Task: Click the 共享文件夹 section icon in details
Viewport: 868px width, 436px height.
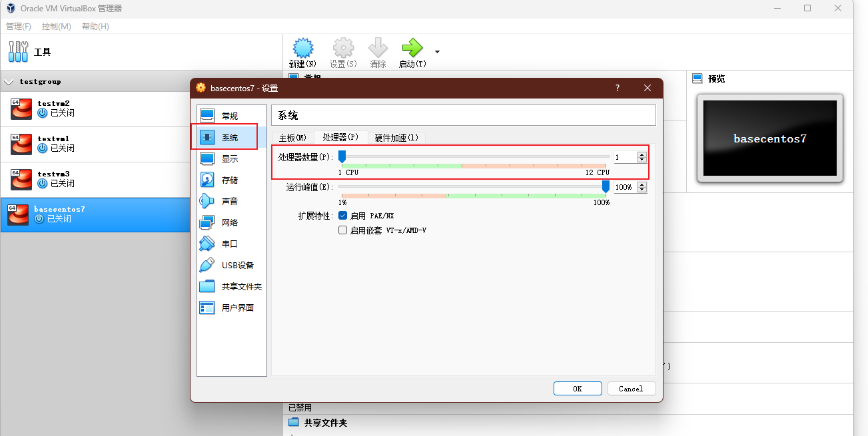Action: click(294, 423)
